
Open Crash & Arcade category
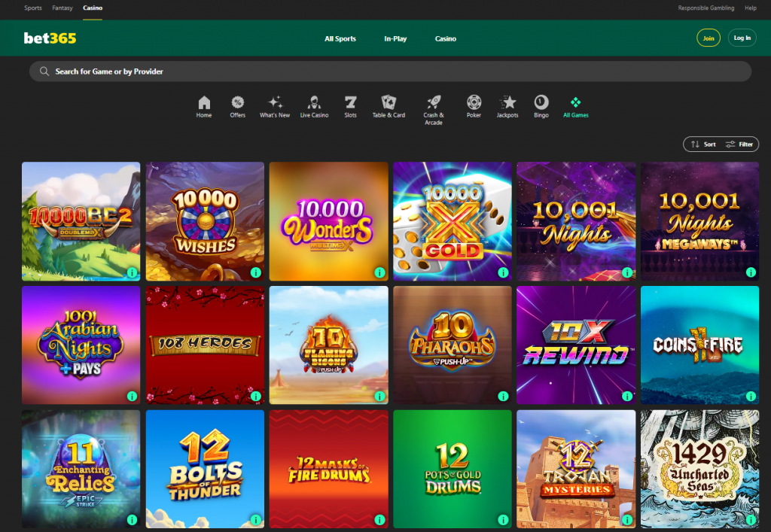(433, 110)
